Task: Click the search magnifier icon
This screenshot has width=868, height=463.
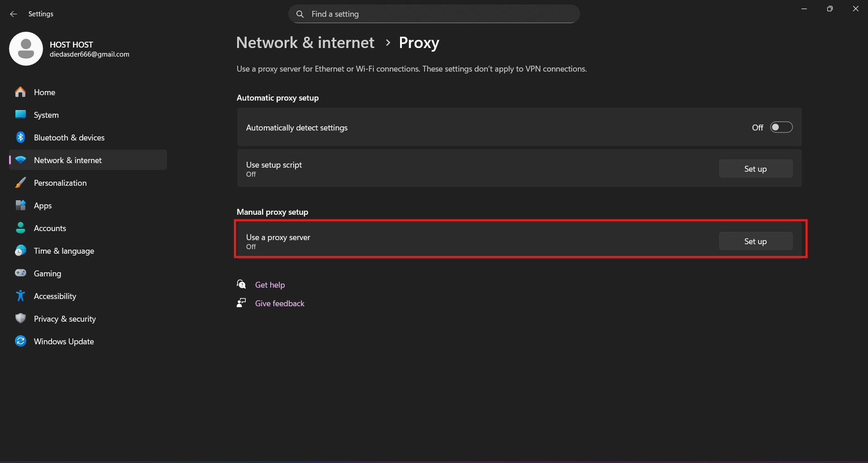Action: [x=300, y=14]
